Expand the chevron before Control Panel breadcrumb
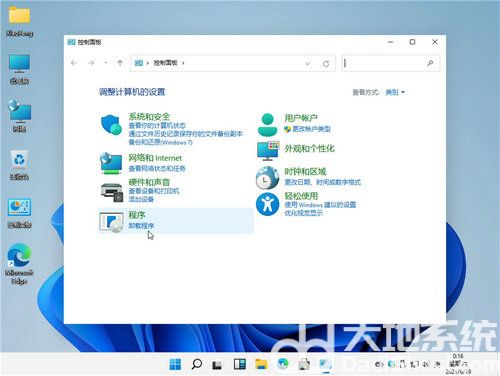 pyautogui.click(x=148, y=63)
